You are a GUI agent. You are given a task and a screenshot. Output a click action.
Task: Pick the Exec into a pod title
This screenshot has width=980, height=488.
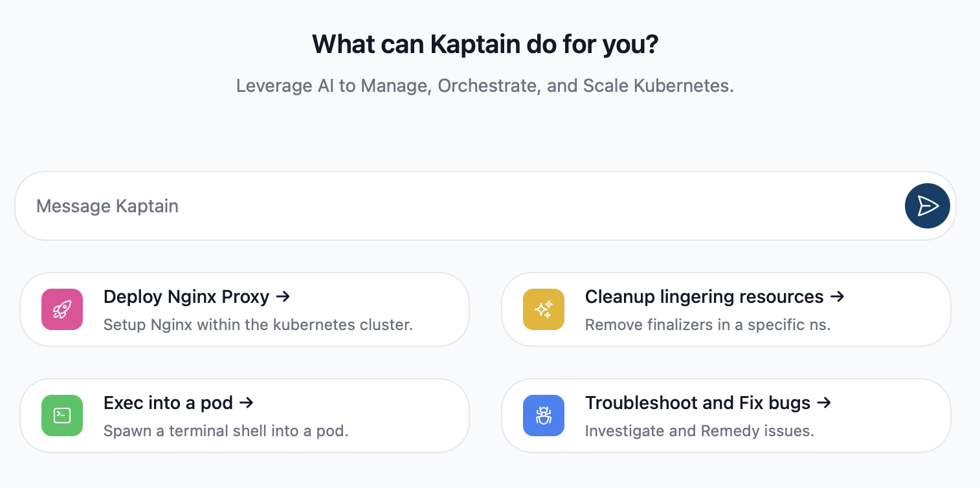point(168,403)
